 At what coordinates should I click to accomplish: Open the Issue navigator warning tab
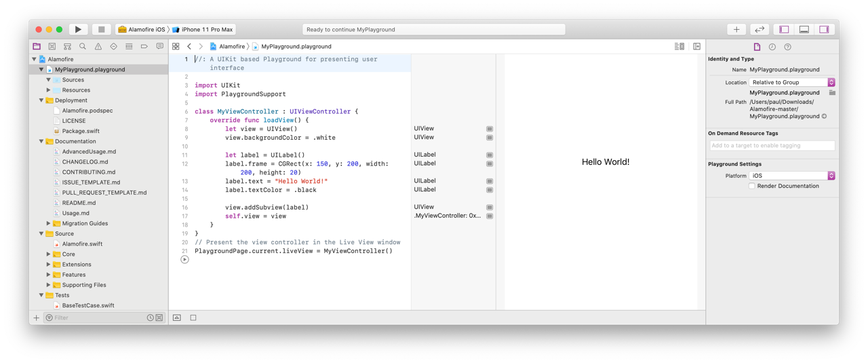tap(98, 46)
